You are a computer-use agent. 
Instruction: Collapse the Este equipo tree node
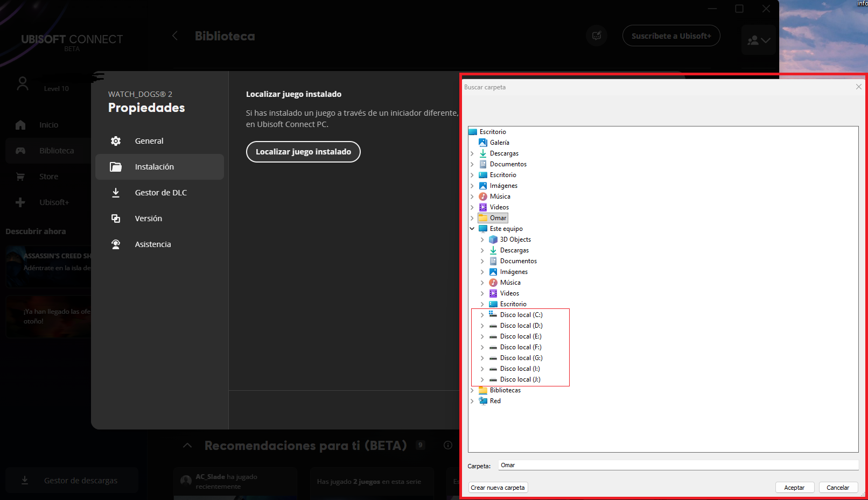[x=472, y=229]
